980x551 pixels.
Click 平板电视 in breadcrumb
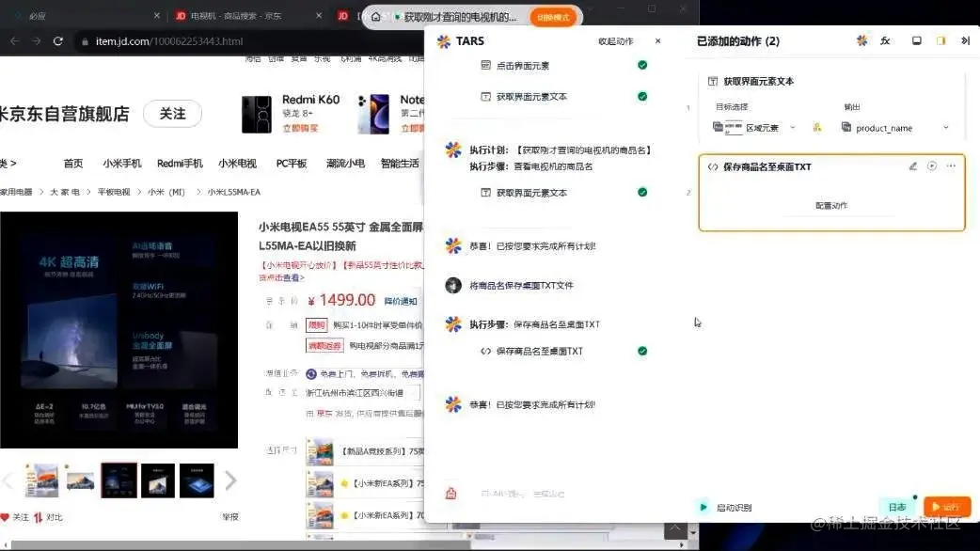(x=114, y=192)
